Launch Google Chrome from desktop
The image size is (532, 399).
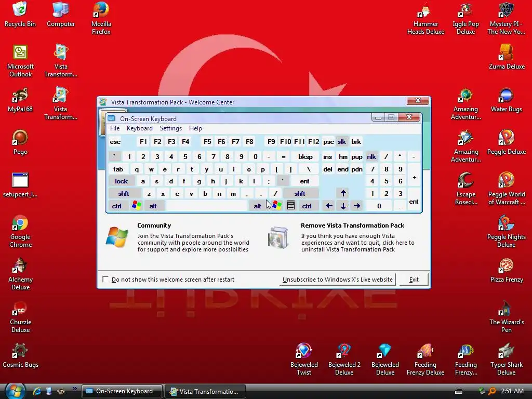pos(20,231)
